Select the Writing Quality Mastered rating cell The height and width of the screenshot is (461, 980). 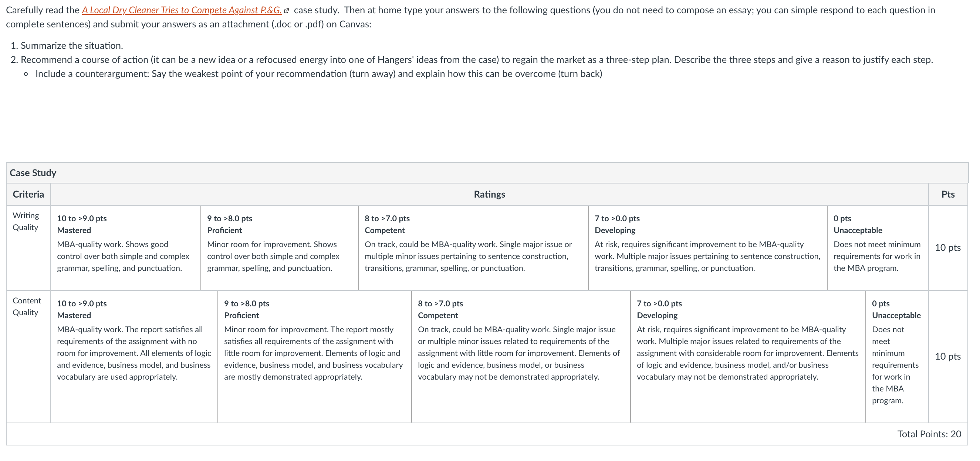coord(125,248)
